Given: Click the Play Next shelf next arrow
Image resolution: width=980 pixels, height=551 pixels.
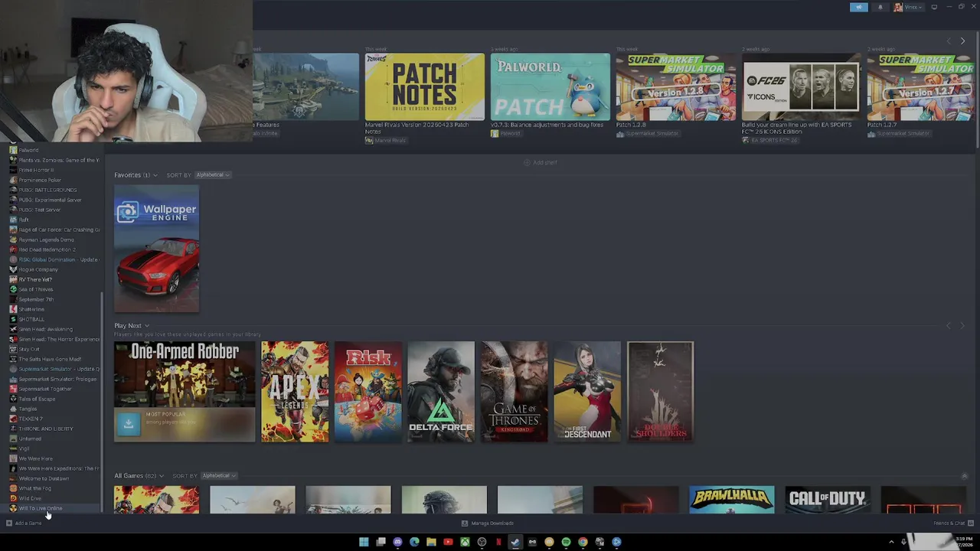Looking at the screenshot, I should 962,326.
